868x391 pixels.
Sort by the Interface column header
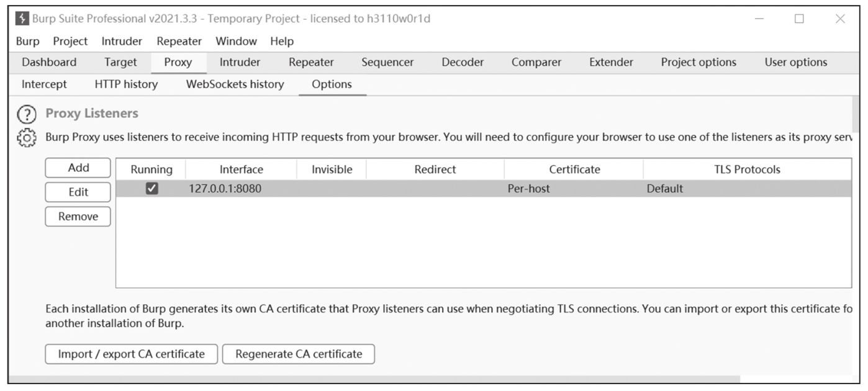click(x=241, y=169)
